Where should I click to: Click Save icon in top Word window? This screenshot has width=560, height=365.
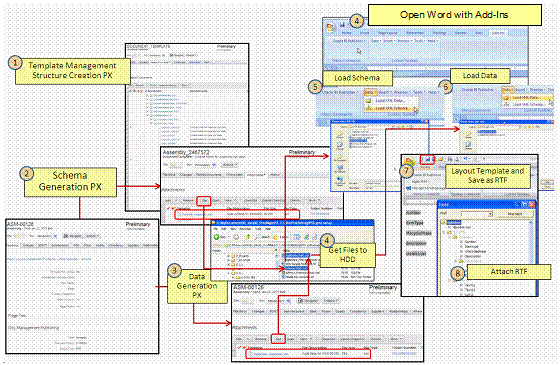[342, 25]
